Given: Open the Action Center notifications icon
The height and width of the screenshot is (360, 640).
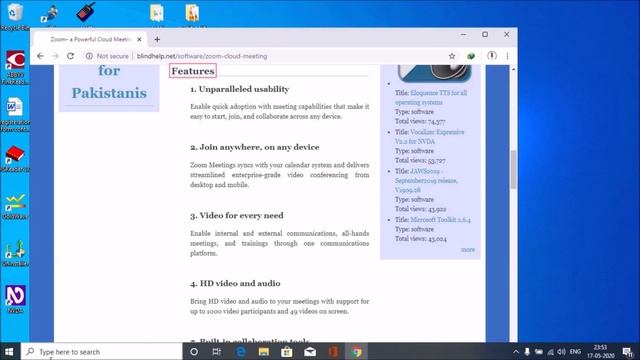Looking at the screenshot, I should coord(627,351).
